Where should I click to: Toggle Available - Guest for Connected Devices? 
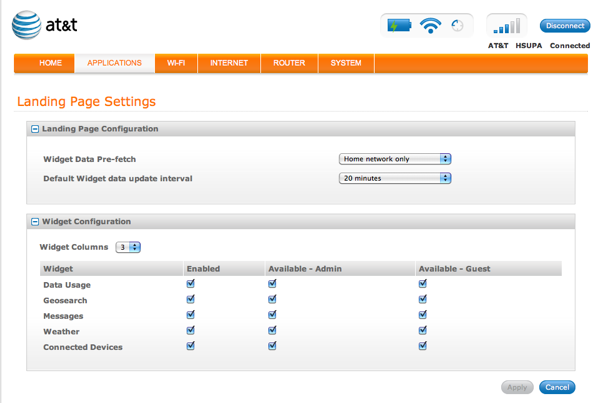point(422,346)
